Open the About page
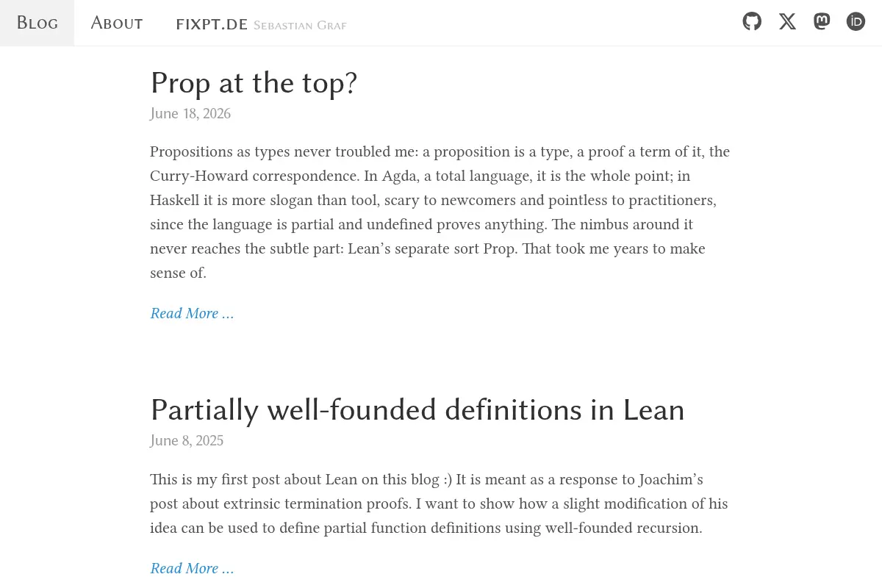Image resolution: width=882 pixels, height=588 pixels. [x=117, y=23]
